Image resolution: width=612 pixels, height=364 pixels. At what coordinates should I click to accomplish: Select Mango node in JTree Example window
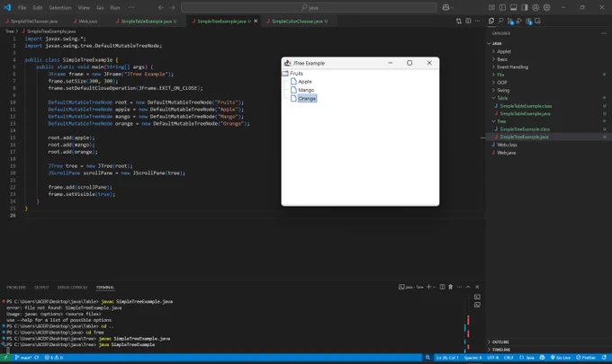(306, 90)
